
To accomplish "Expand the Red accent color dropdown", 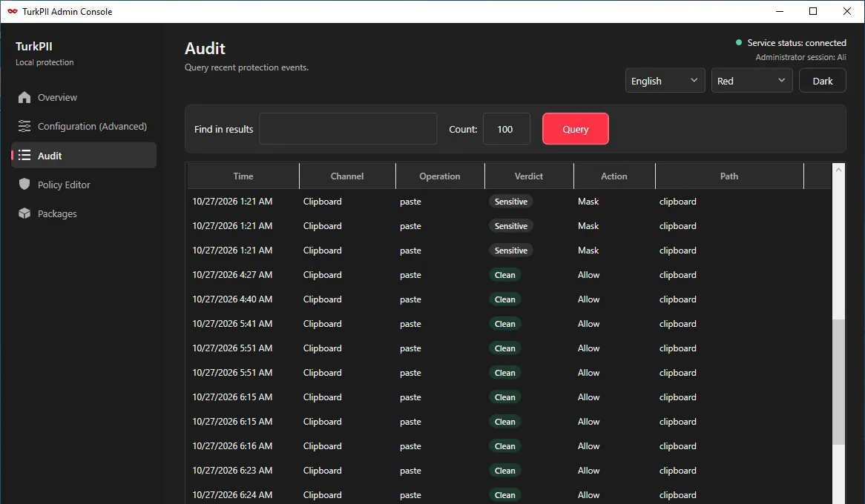I will [x=752, y=81].
